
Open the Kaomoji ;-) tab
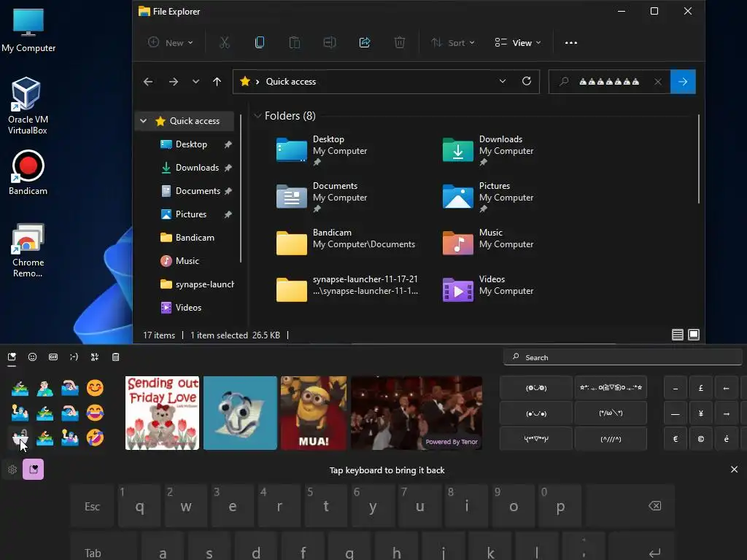(74, 357)
